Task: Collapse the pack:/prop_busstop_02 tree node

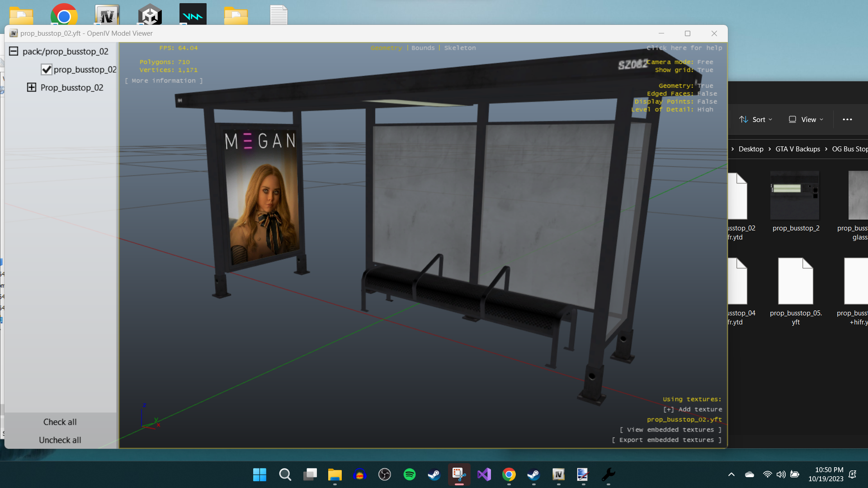Action: 14,51
